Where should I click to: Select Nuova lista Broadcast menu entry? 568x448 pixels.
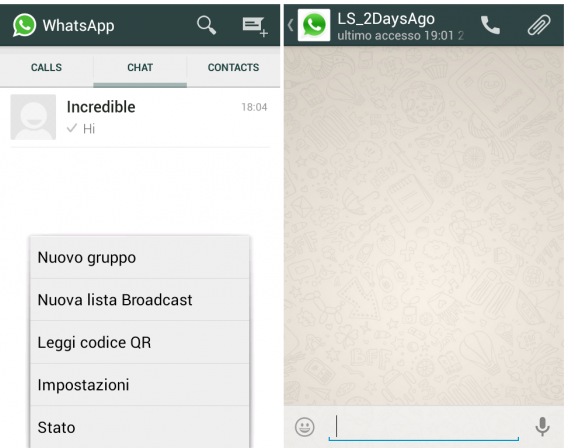[140, 300]
